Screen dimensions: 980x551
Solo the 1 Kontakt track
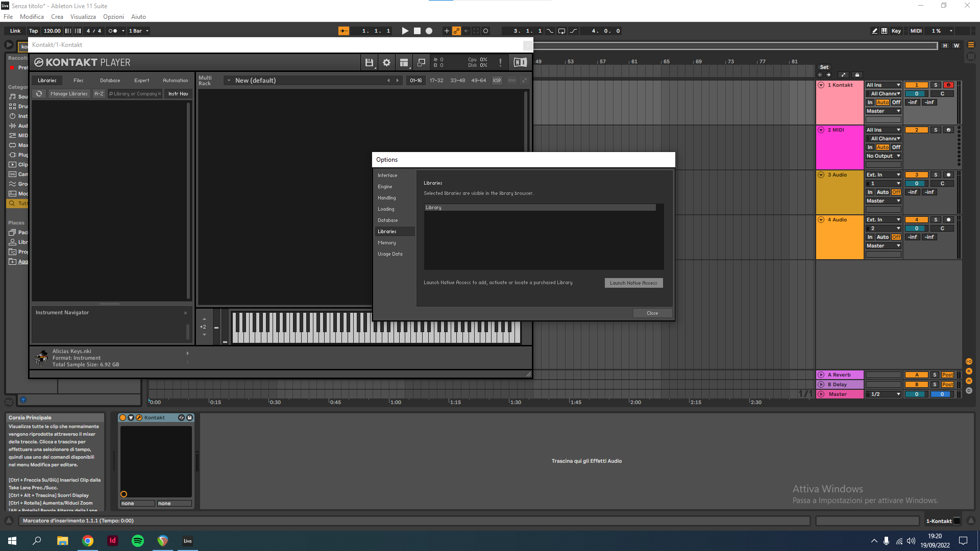pos(936,85)
